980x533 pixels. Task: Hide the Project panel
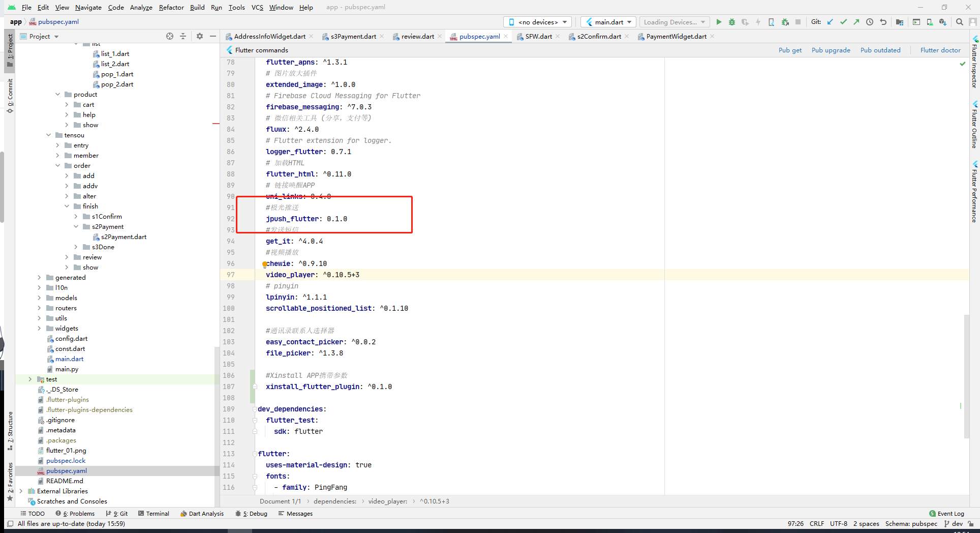[x=213, y=36]
